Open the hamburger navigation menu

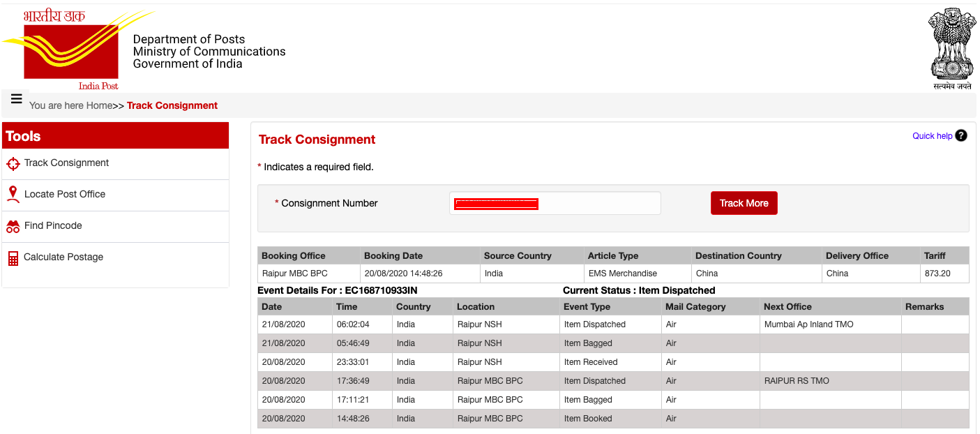16,98
